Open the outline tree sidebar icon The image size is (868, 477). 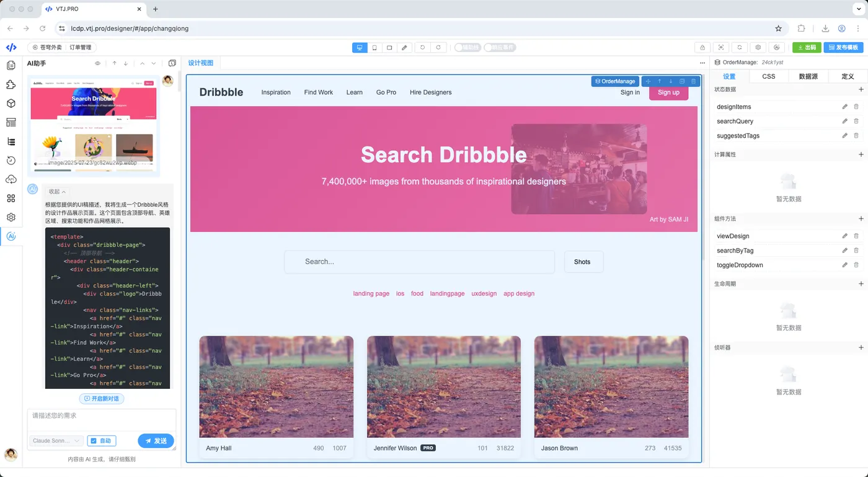tap(11, 141)
